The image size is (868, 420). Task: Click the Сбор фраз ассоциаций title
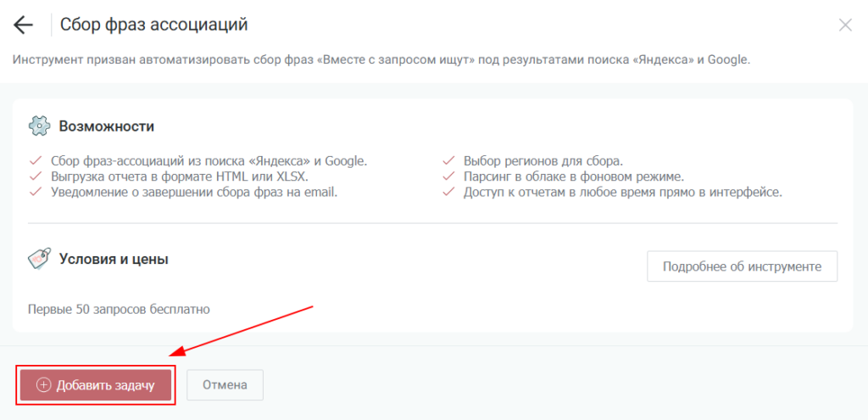coord(153,25)
